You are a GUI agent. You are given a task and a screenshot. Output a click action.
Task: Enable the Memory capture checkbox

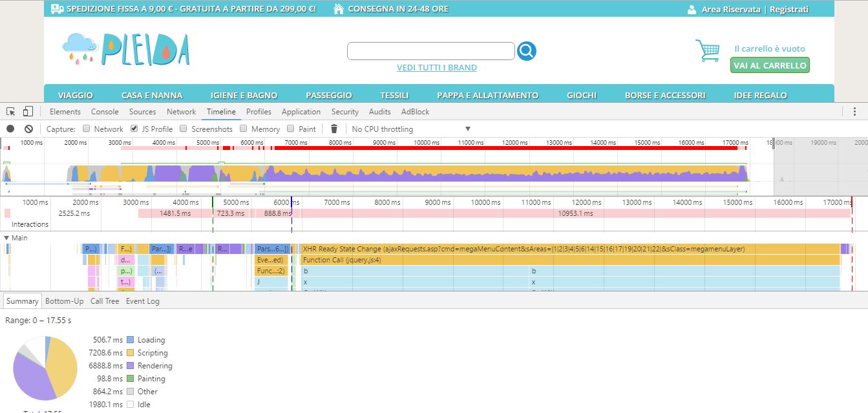coord(242,129)
